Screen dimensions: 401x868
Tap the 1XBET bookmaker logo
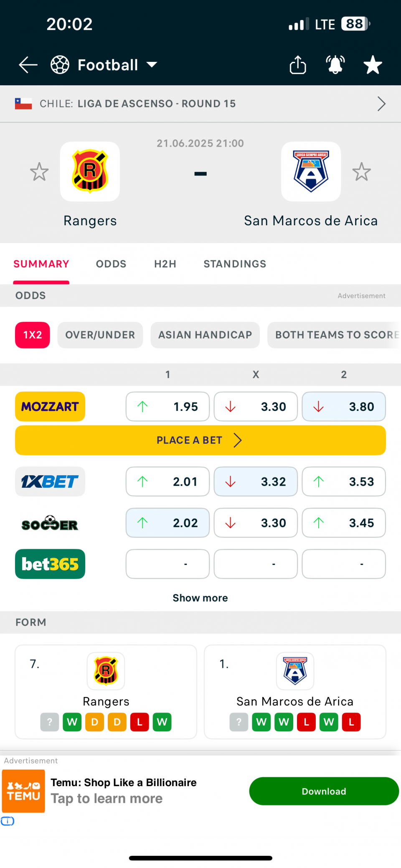(x=50, y=481)
